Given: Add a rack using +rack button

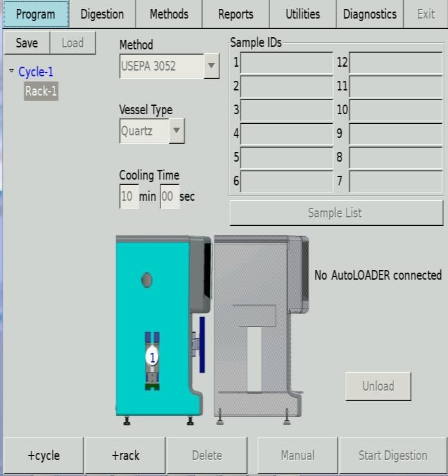Looking at the screenshot, I should pyautogui.click(x=125, y=455).
